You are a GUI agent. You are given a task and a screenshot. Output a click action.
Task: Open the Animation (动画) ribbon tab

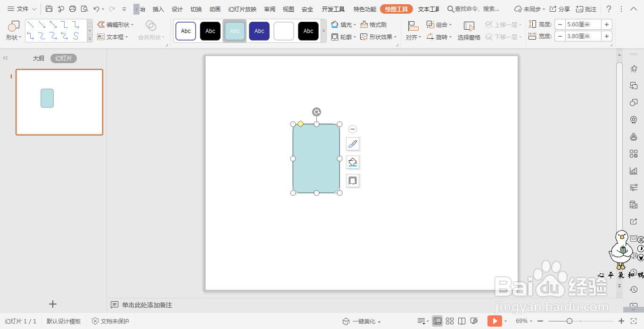click(215, 9)
